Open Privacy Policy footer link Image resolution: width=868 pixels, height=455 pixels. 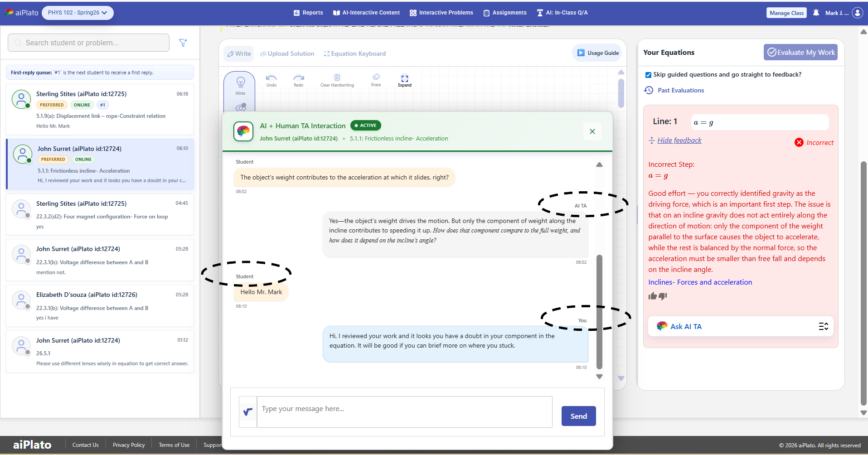click(x=129, y=445)
